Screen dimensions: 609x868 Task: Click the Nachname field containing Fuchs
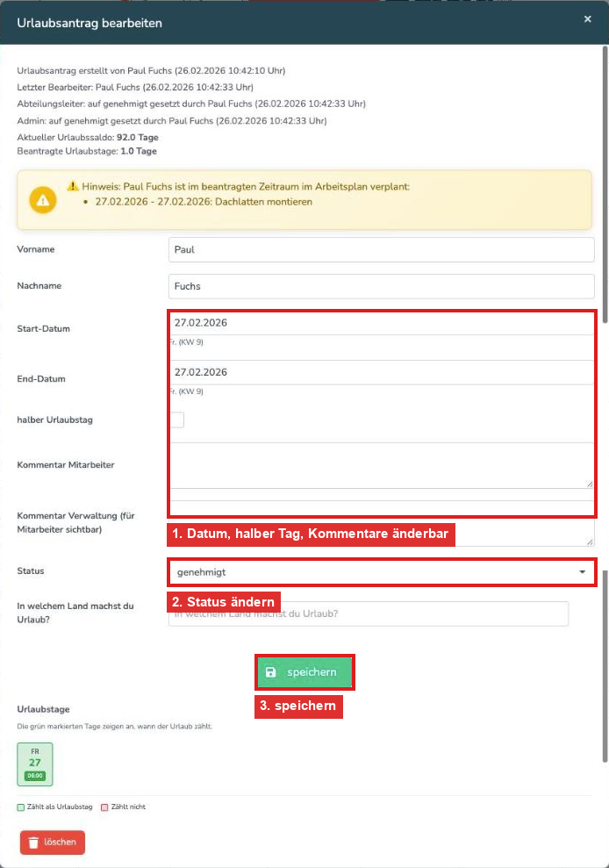coord(382,286)
